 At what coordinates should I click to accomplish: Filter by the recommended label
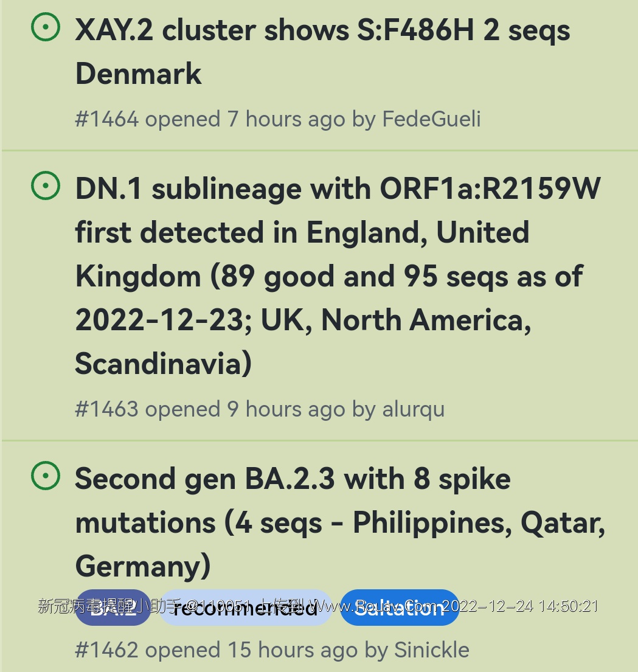(x=245, y=608)
